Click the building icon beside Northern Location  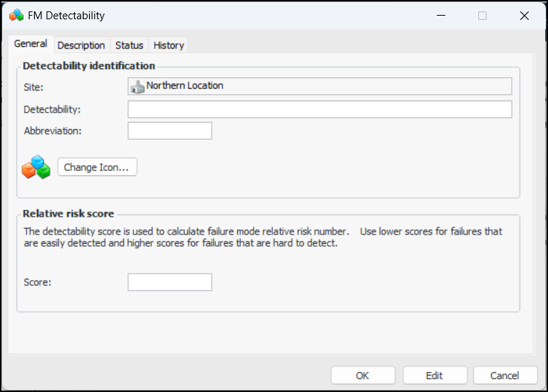coord(137,86)
